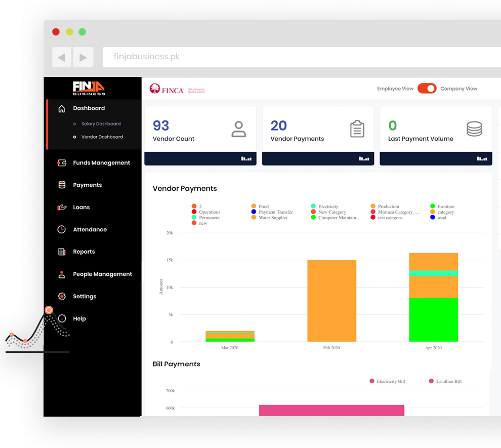This screenshot has width=501, height=448.
Task: Go to Loans section
Action: [81, 207]
